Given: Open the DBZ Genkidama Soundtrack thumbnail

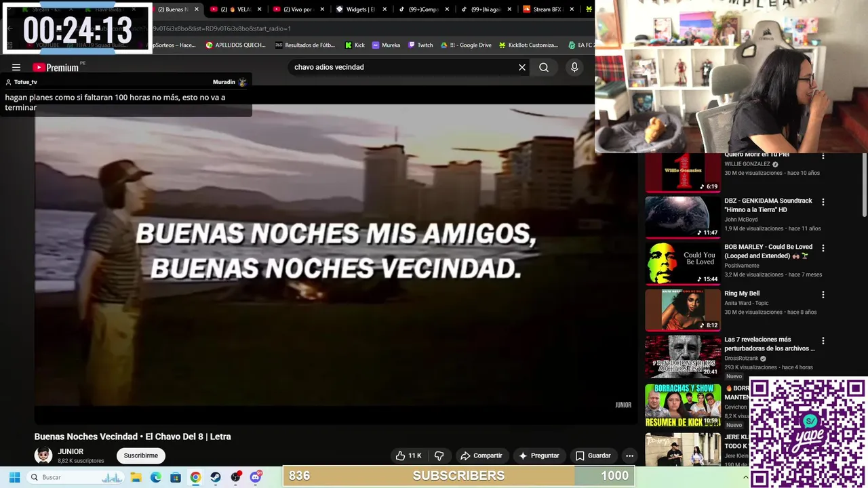Looking at the screenshot, I should pos(683,217).
